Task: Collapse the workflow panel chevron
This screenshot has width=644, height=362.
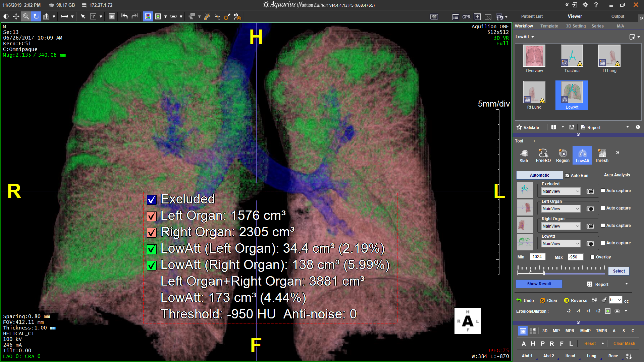Action: coord(578,134)
